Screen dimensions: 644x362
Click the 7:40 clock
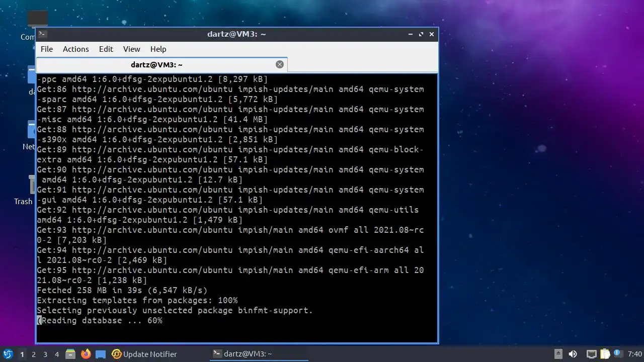[635, 354]
